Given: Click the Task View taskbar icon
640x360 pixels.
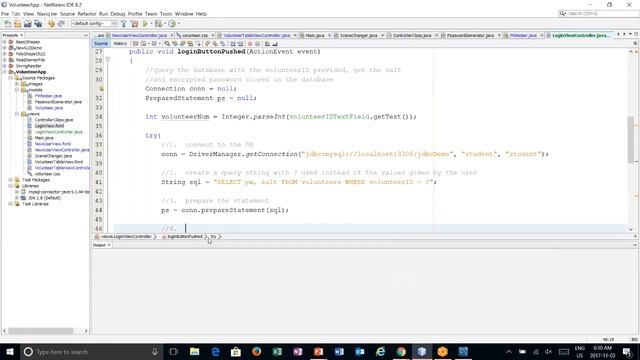Looking at the screenshot, I should coord(173,351).
